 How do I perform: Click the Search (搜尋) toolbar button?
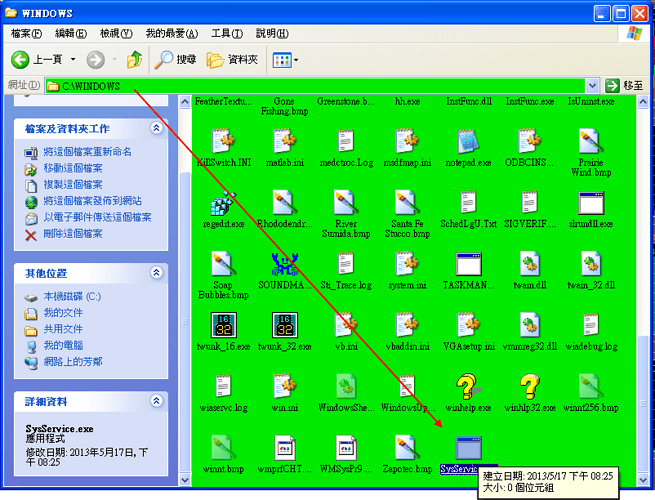coord(175,60)
